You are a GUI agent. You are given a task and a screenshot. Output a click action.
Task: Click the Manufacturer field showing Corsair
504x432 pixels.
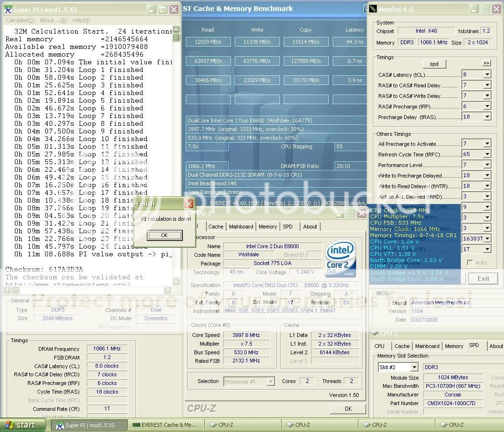453,395
